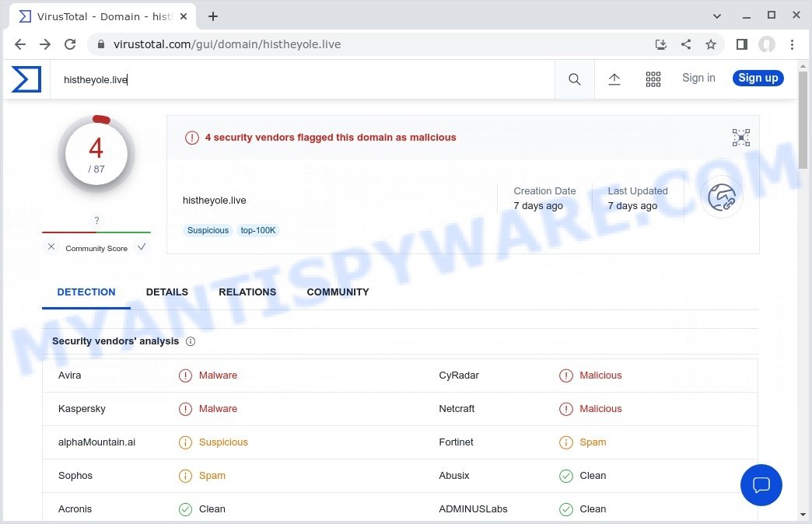
Task: Click the community score question mark
Action: pos(96,220)
